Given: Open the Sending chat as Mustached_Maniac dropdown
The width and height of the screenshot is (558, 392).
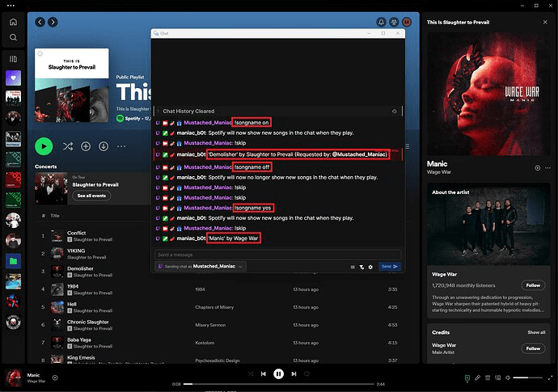Looking at the screenshot, I should (x=201, y=267).
